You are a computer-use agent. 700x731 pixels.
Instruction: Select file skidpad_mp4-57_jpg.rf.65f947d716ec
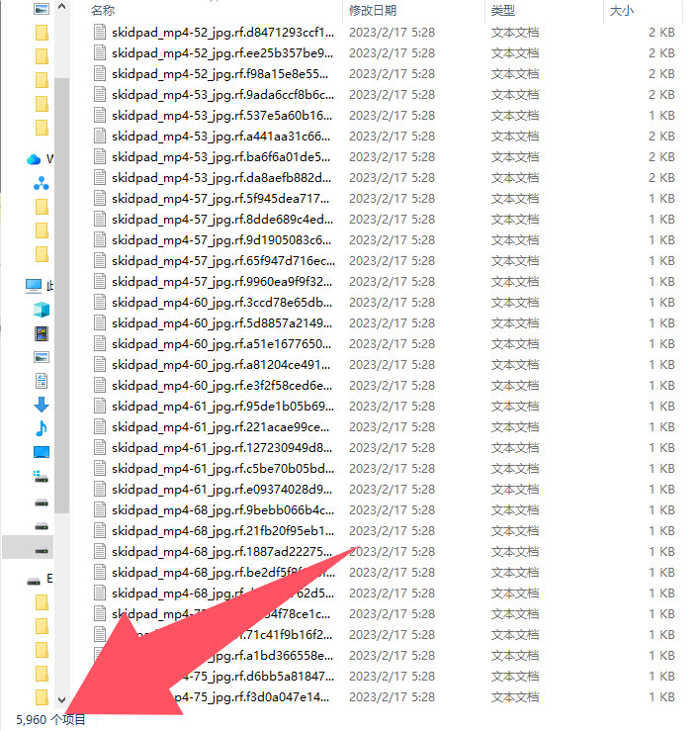(223, 260)
